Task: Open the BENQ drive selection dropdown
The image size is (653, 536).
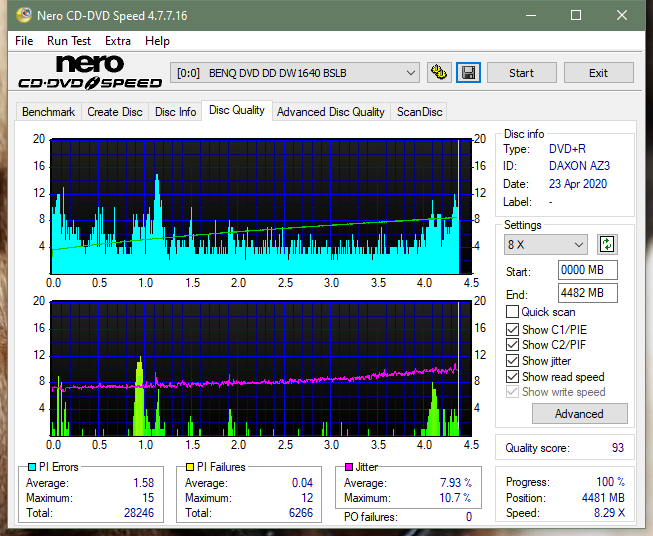Action: click(295, 73)
